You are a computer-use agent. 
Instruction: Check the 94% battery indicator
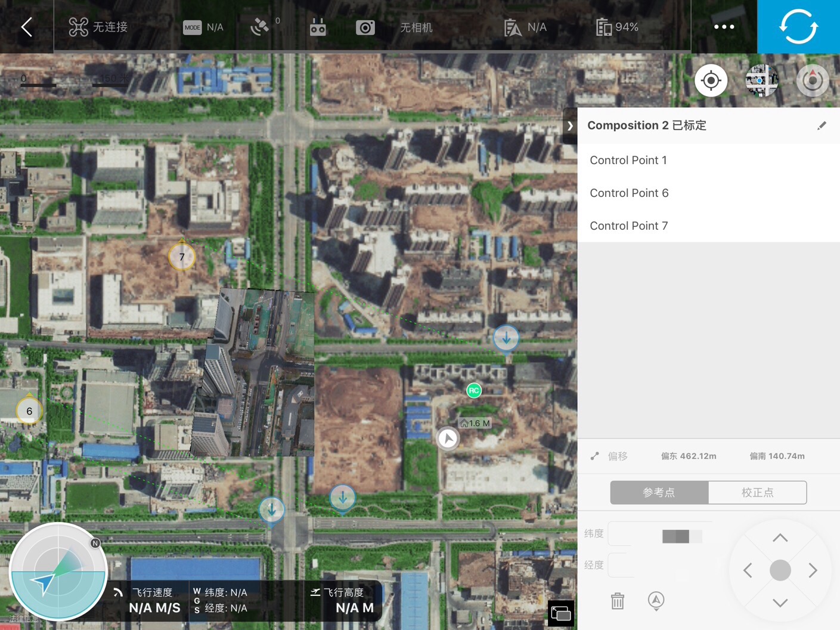click(x=617, y=27)
